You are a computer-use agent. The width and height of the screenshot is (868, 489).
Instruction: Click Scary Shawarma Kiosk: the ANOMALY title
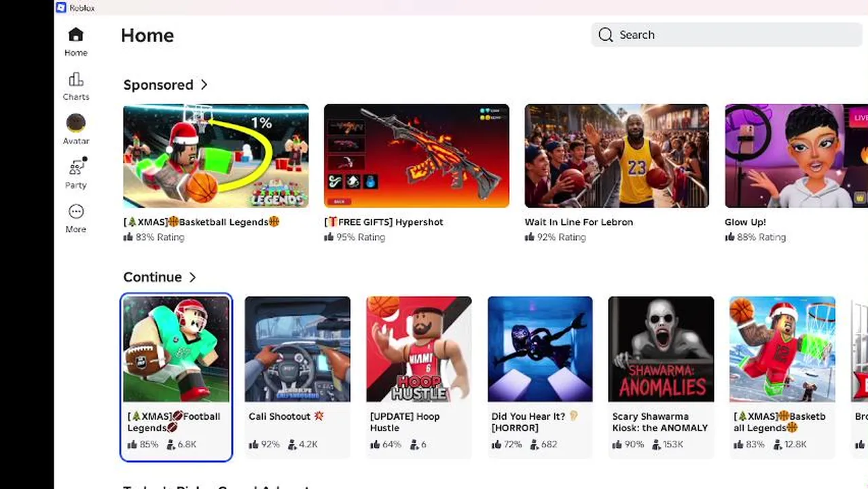click(660, 422)
